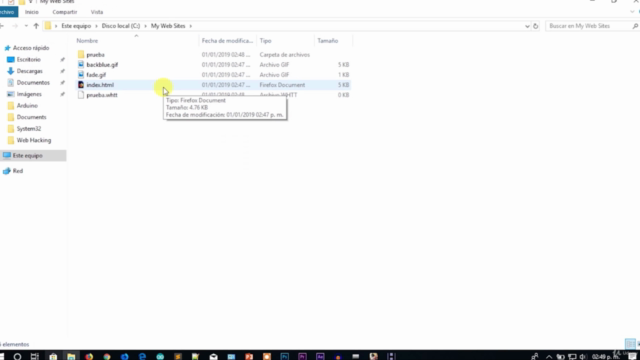Expand chevron after 'My Web Sites' breadcrumb
Screen dimensions: 640x360
click(x=191, y=26)
